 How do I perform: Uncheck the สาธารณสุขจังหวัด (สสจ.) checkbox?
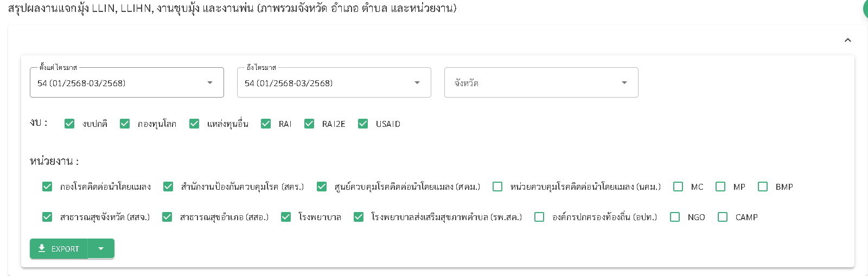pyautogui.click(x=47, y=217)
